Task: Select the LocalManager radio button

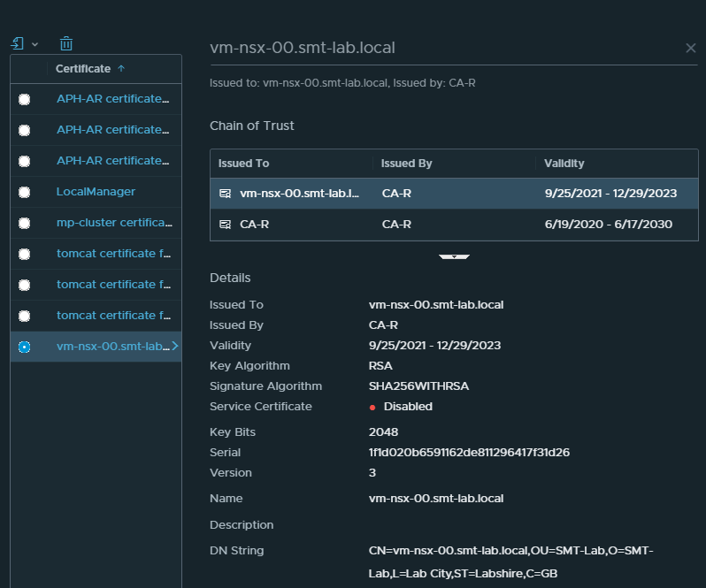Action: (x=24, y=192)
